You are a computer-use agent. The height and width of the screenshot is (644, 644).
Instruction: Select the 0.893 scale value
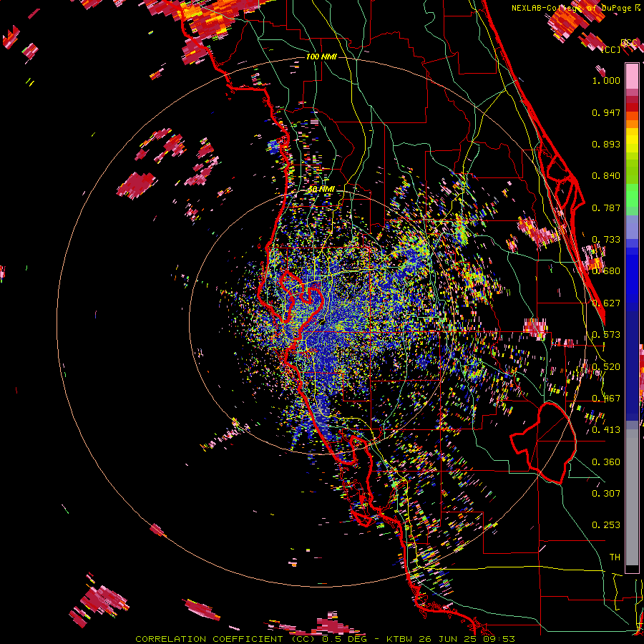coord(606,144)
